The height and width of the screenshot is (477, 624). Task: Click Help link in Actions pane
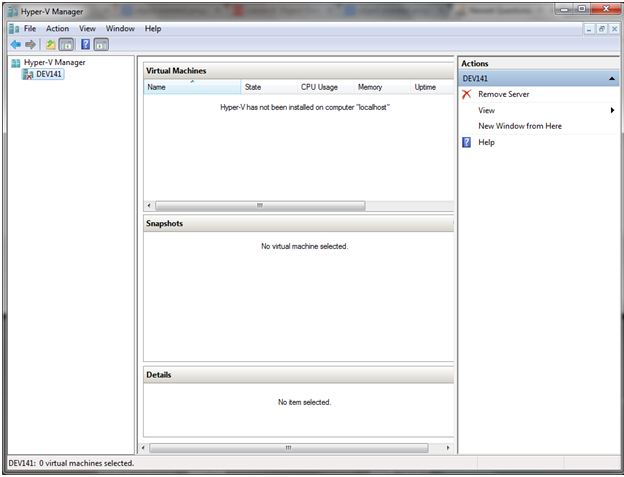pyautogui.click(x=486, y=142)
